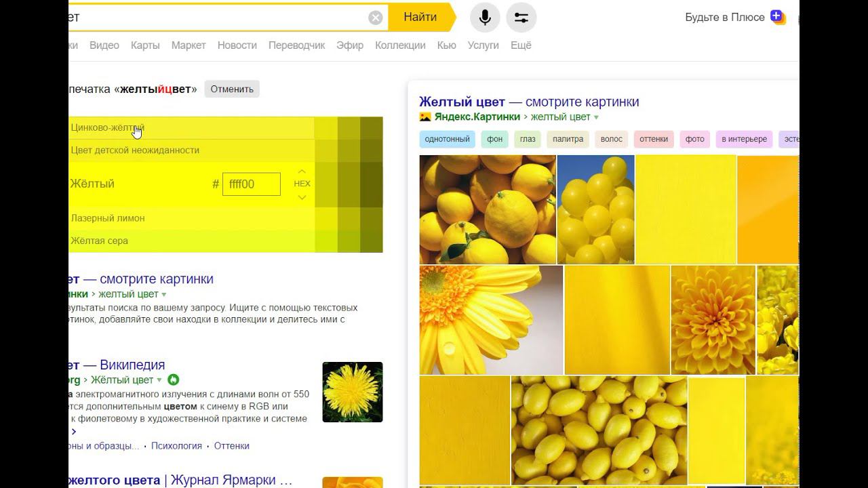Open the Оттенки sitelink under Wikipedia
The image size is (868, 488).
click(232, 446)
